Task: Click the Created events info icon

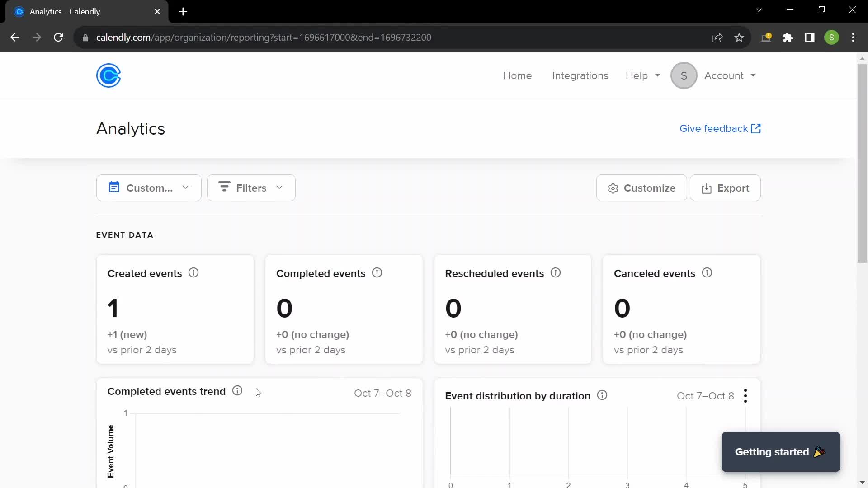Action: click(194, 273)
